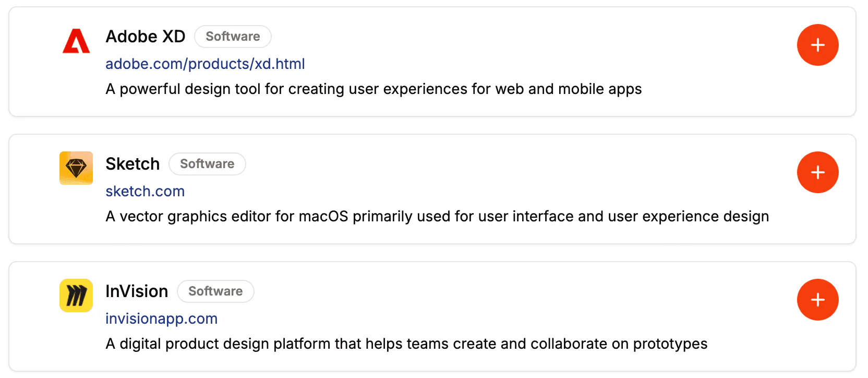Click the Software tag beside Sketch
The width and height of the screenshot is (868, 378).
[x=207, y=164]
